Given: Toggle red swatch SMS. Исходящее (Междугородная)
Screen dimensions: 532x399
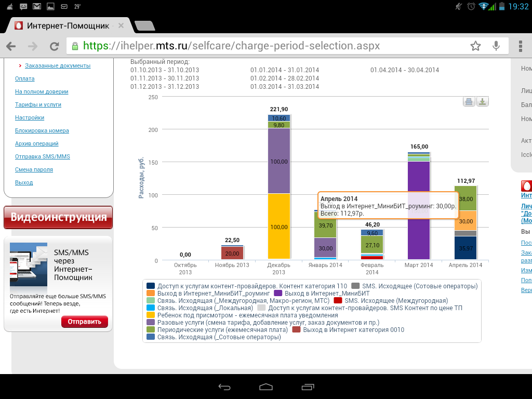Looking at the screenshot, I should click(338, 301).
